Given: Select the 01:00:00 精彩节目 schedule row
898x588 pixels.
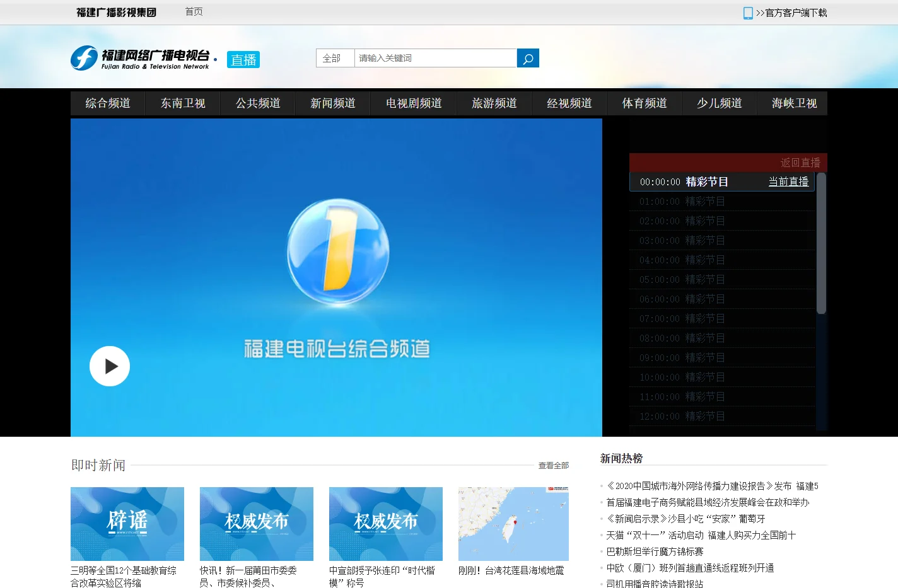Looking at the screenshot, I should coord(722,202).
